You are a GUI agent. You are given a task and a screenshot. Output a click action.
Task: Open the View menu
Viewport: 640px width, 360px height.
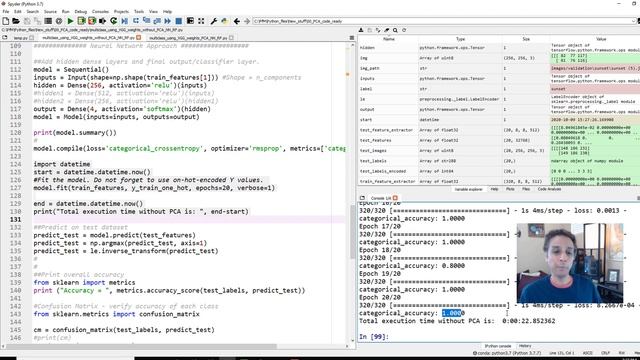click(153, 11)
